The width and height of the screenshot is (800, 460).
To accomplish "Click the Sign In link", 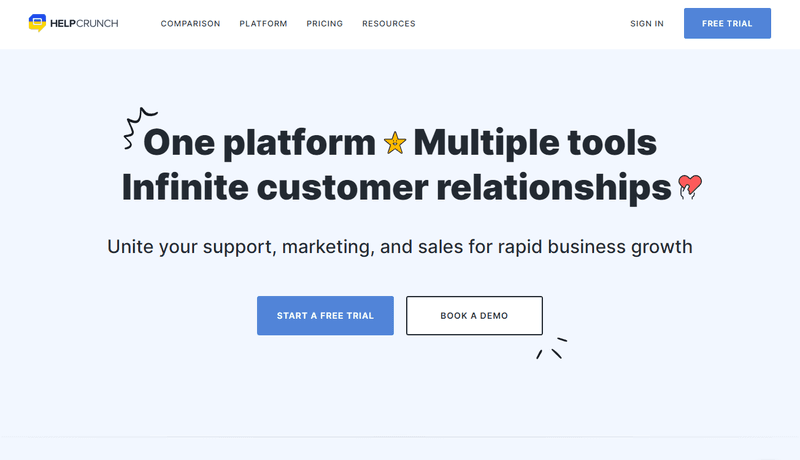I will tap(646, 24).
